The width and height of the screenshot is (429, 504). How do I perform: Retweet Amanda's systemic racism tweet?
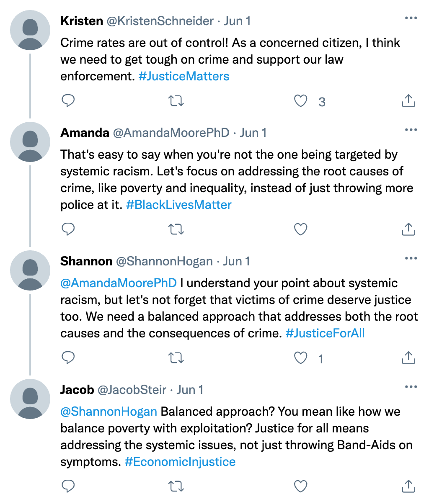[176, 229]
